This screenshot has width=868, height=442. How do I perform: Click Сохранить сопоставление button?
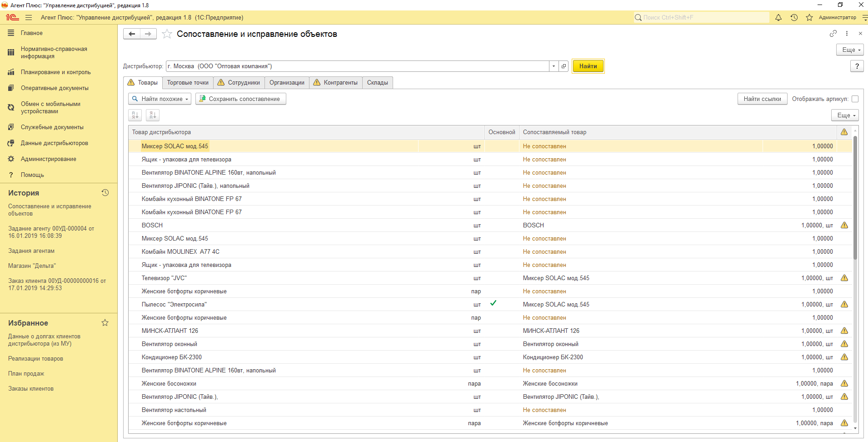(x=241, y=99)
